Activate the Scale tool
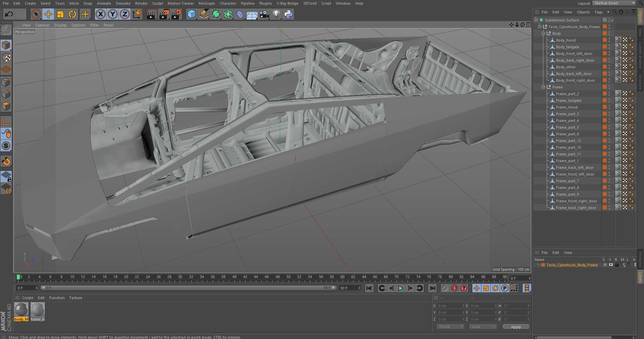The image size is (644, 339). [x=60, y=14]
